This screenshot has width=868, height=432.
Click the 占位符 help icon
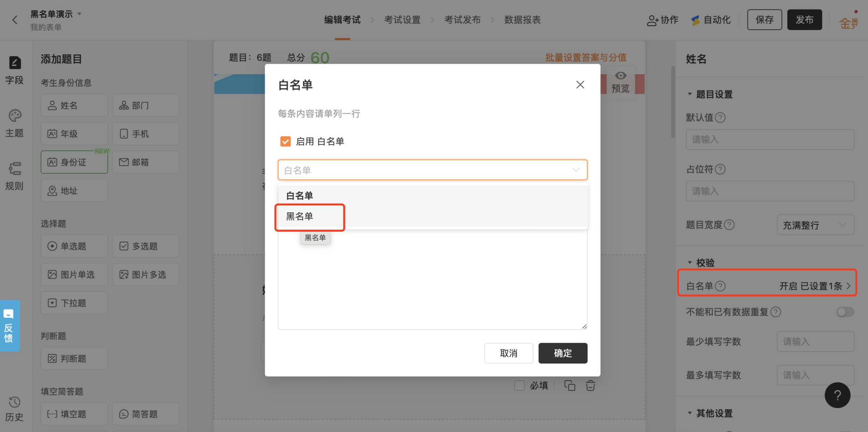[x=720, y=169]
